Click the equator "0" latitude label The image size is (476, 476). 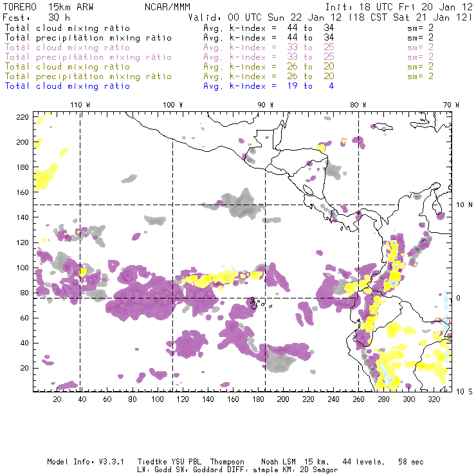point(459,298)
